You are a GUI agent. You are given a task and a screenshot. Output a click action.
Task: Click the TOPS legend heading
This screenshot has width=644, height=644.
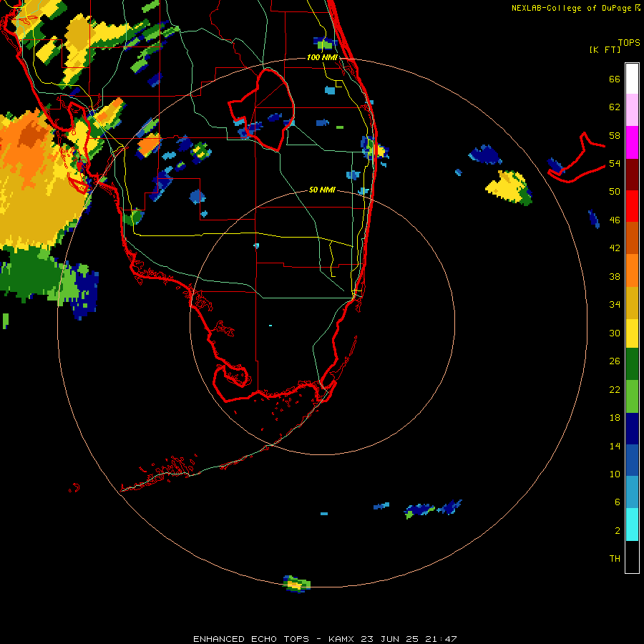point(629,43)
